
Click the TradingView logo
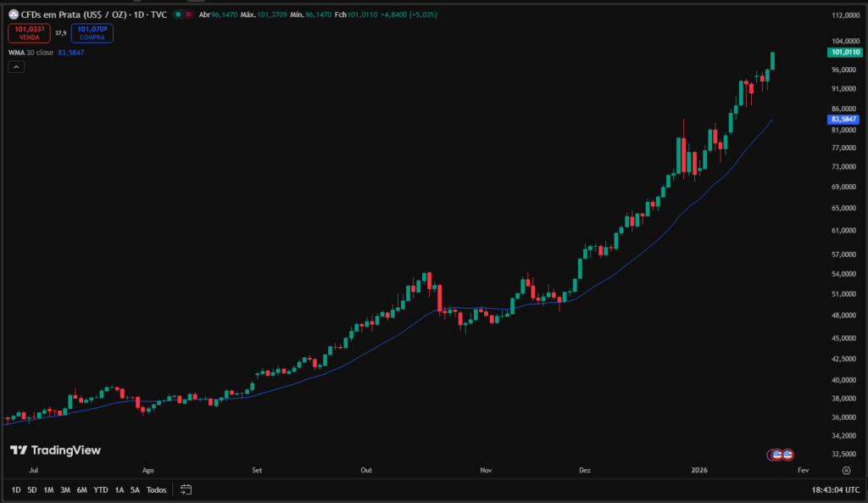(x=55, y=450)
